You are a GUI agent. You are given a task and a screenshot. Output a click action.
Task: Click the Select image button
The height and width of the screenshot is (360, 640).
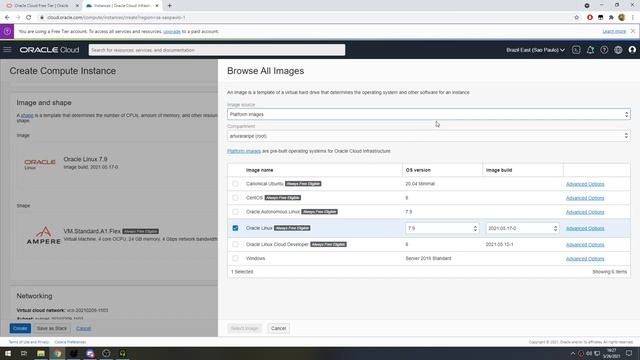pos(244,328)
